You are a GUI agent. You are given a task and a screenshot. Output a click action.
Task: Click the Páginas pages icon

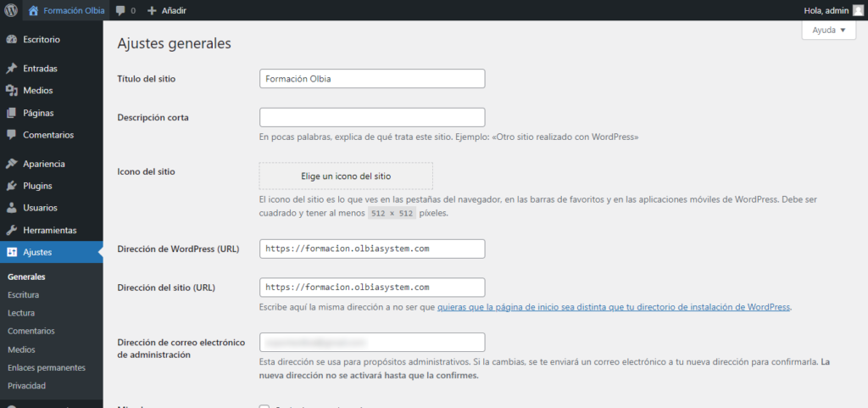click(x=11, y=113)
